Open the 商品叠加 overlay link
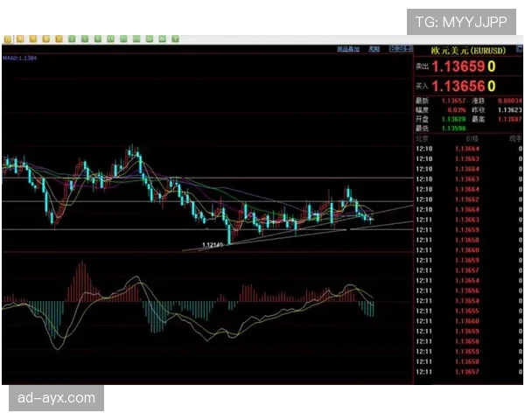 pos(348,50)
